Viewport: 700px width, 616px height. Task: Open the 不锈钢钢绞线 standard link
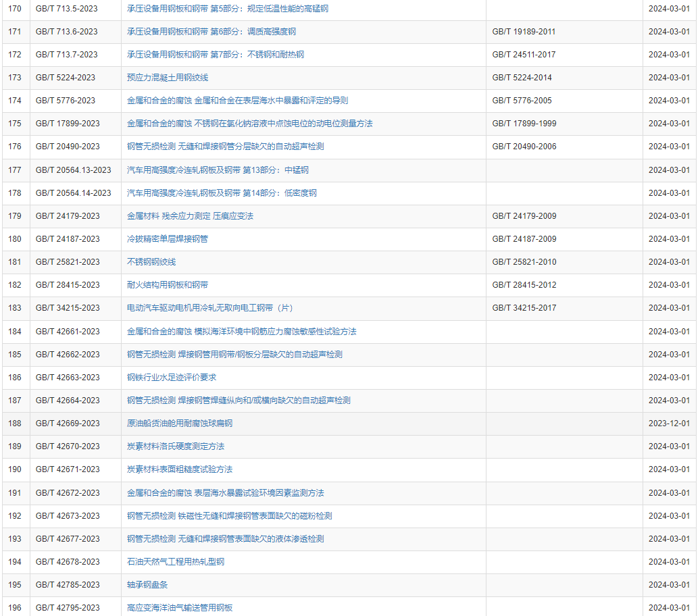[151, 262]
